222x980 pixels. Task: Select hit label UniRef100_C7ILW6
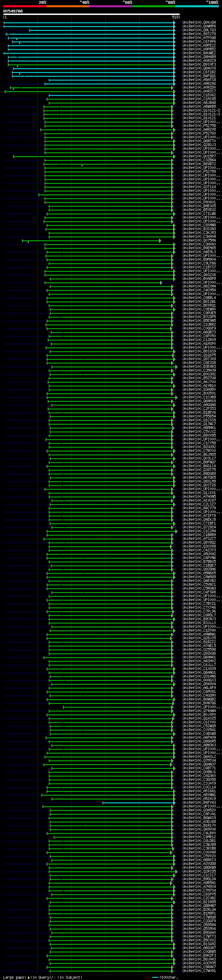(x=199, y=214)
